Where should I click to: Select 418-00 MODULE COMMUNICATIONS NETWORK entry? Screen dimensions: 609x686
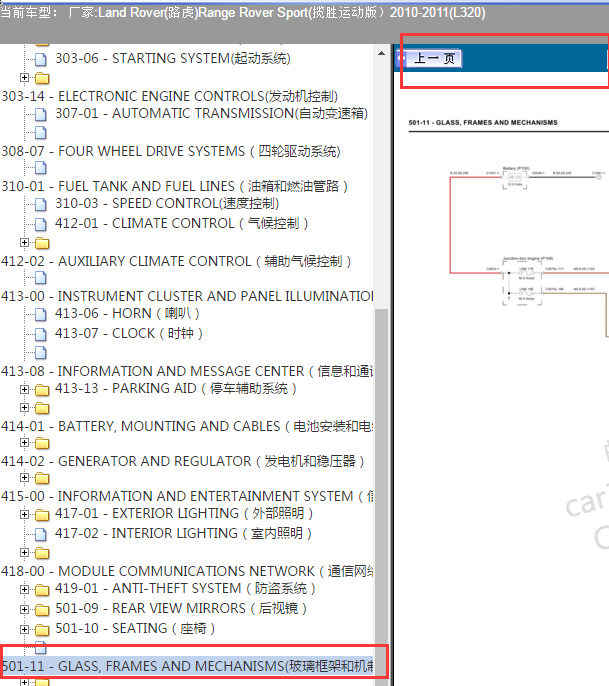tap(187, 571)
